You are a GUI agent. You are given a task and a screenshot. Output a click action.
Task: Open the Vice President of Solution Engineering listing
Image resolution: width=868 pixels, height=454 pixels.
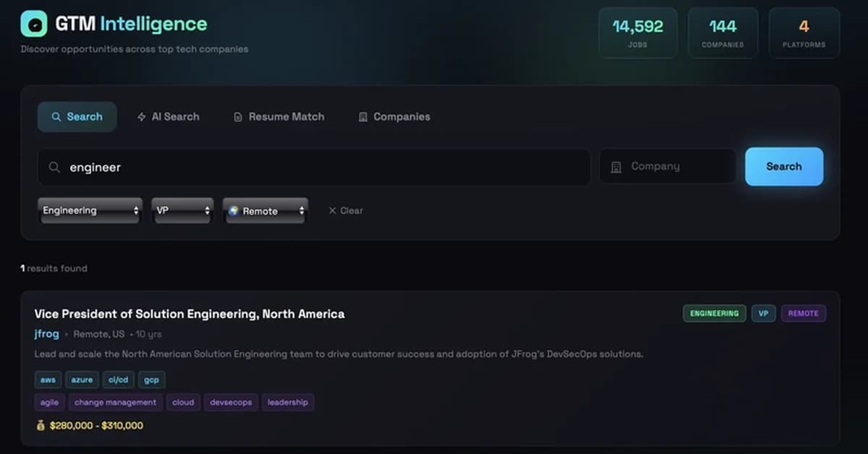click(x=190, y=314)
